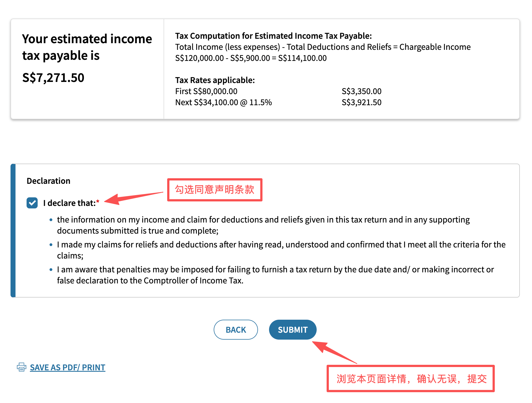The image size is (532, 403).
Task: Open SAVE AS PDF/ PRINT link
Action: pyautogui.click(x=68, y=367)
